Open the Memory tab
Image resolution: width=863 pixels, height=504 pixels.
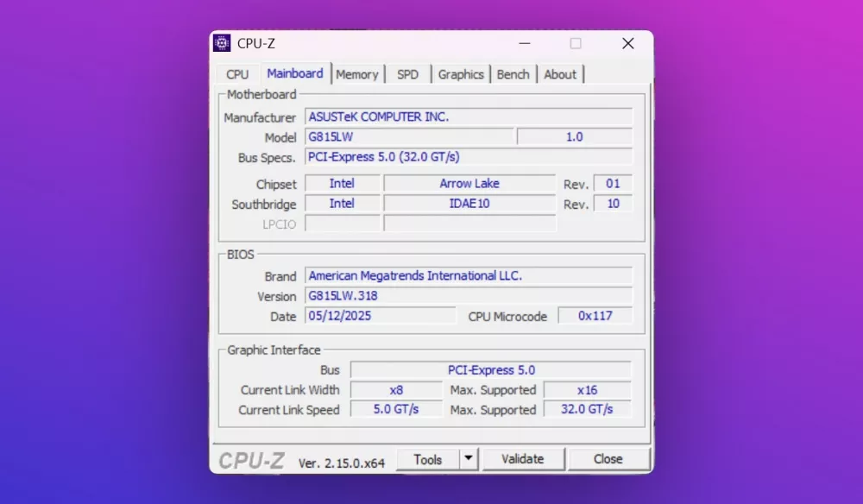[x=357, y=74]
